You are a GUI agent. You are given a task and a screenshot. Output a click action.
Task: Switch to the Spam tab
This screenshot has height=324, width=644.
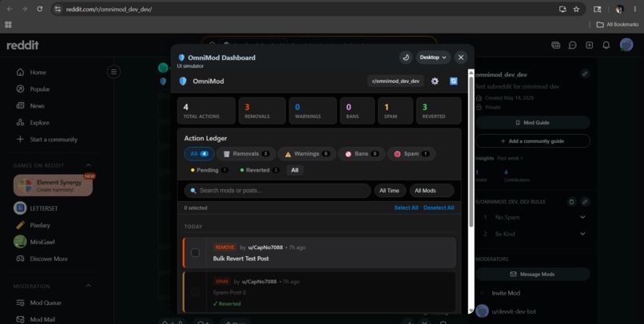point(411,154)
